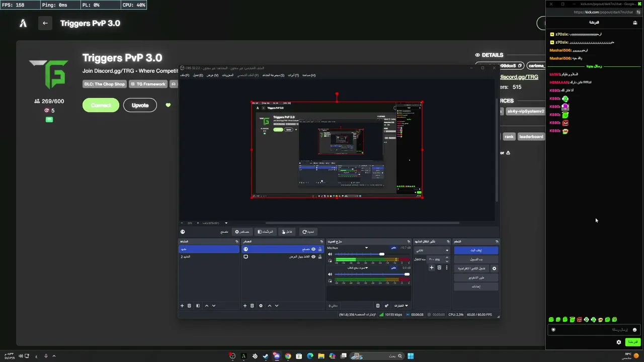Open OBS Settings from Controls panel
Screen dimensions: 644x362
(x=476, y=287)
